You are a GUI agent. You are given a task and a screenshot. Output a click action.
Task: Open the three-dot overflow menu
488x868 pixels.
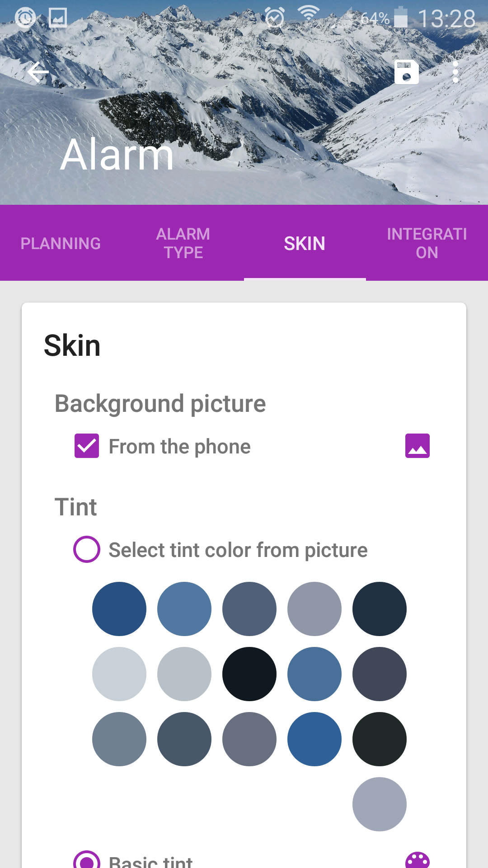point(455,72)
